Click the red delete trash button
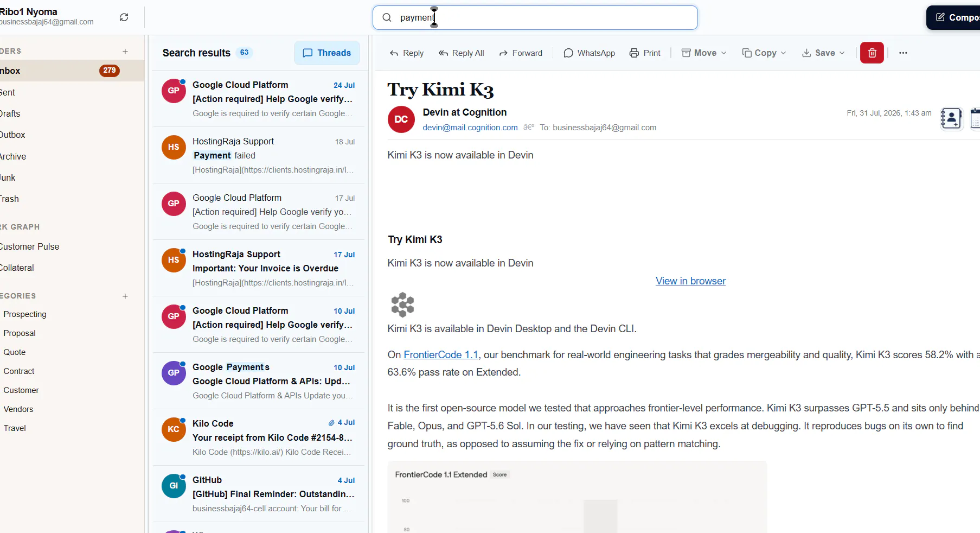 pos(872,53)
